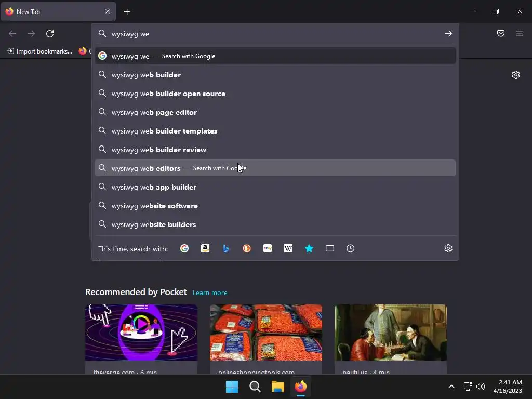Screen dimensions: 532x399
Task: Search with Wikipedia one-off icon
Action: click(x=288, y=248)
